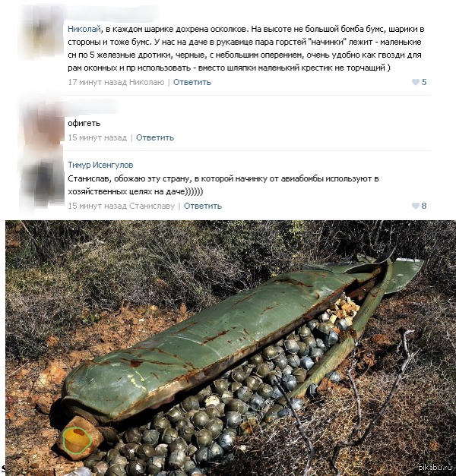Click the 'Николаю' reply-target link
The width and height of the screenshot is (456, 476).
click(x=147, y=82)
